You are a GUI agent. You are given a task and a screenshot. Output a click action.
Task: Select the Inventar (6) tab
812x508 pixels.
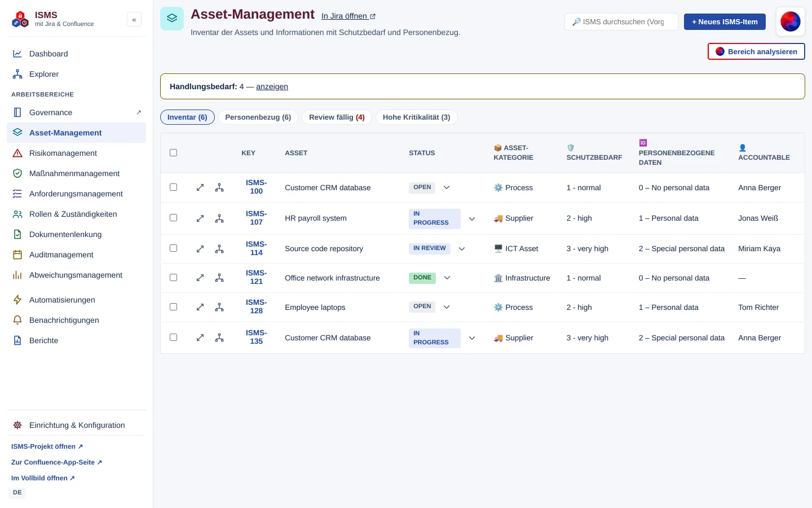pyautogui.click(x=187, y=117)
